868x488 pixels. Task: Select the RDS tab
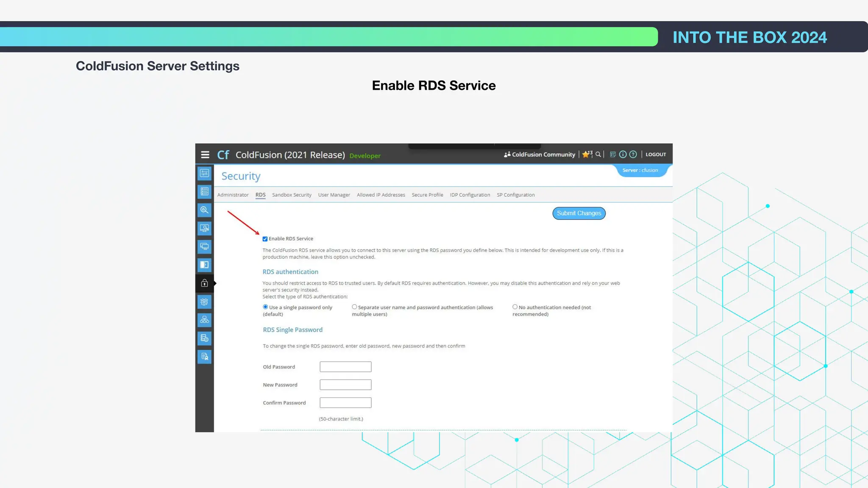click(x=261, y=195)
